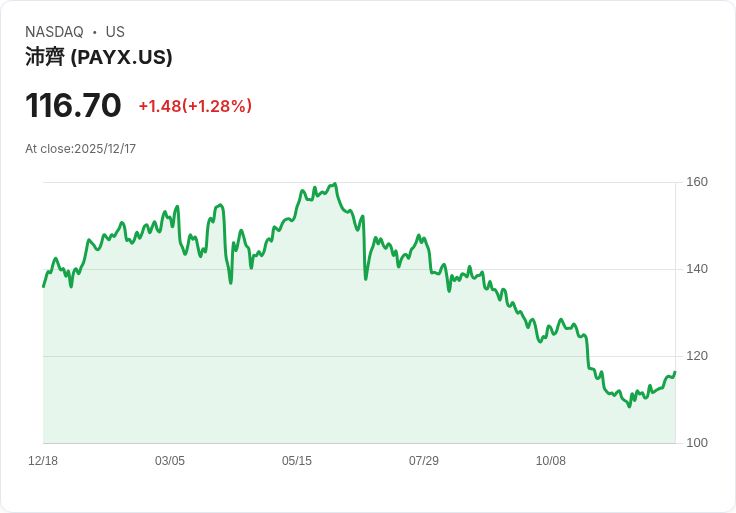The height and width of the screenshot is (513, 736).
Task: Click the 160 y-axis label
Action: 697,182
